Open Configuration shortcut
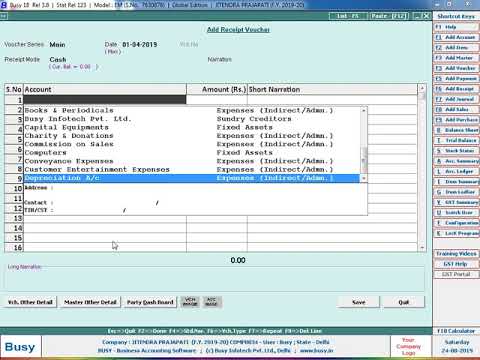The image size is (480, 360). click(x=456, y=223)
